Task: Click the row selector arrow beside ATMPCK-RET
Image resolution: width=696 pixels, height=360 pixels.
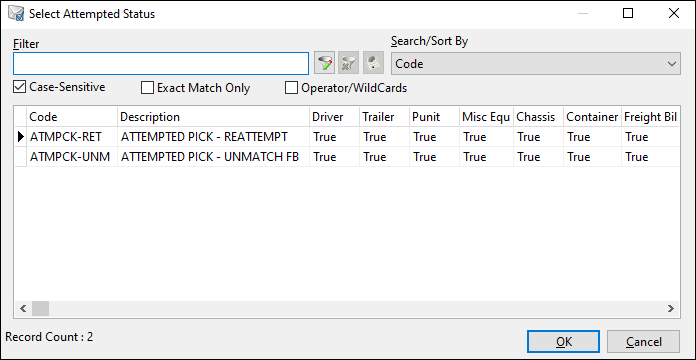Action: 20,137
